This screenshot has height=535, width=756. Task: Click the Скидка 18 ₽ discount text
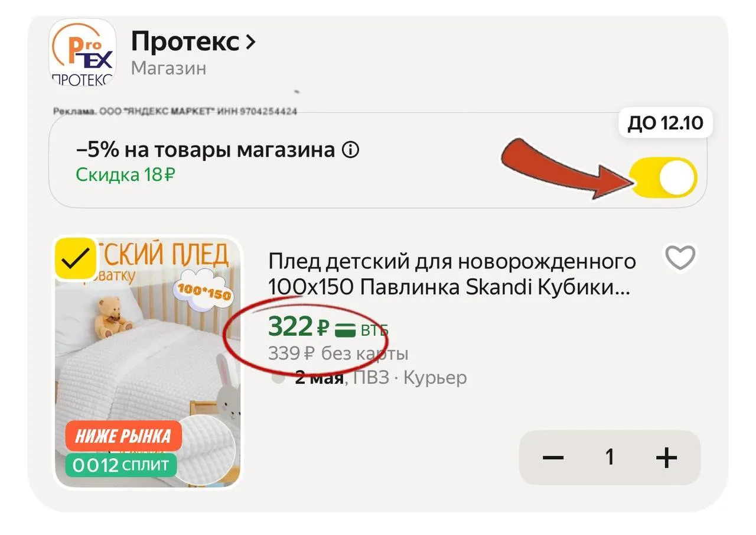tap(125, 174)
